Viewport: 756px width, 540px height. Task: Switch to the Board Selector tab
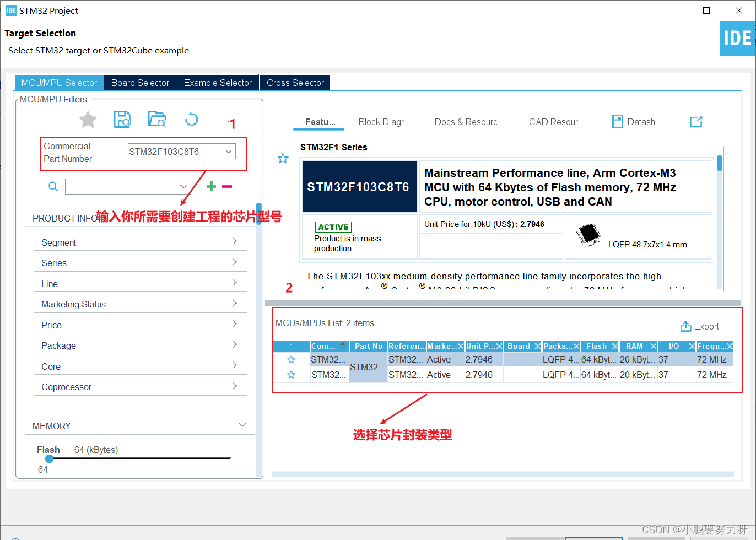140,83
